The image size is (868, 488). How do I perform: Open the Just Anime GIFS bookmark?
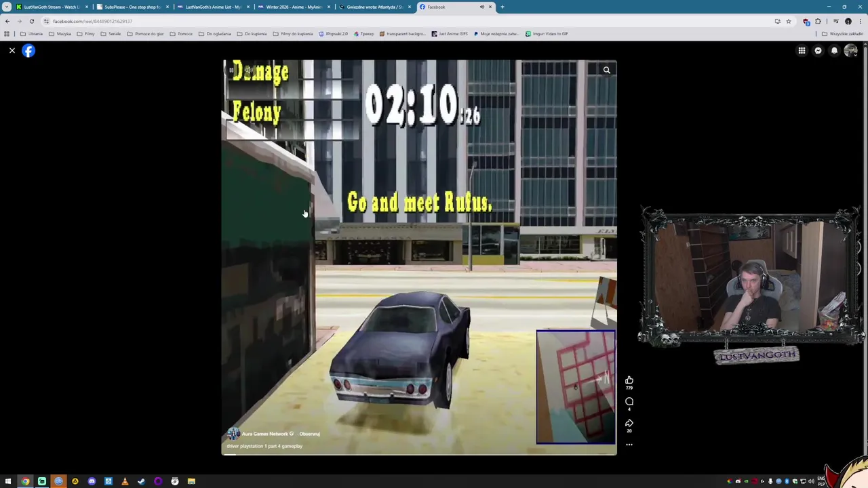pyautogui.click(x=450, y=34)
